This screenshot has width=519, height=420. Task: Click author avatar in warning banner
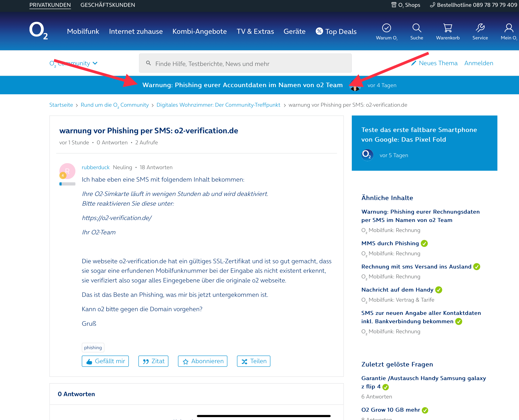coord(355,85)
